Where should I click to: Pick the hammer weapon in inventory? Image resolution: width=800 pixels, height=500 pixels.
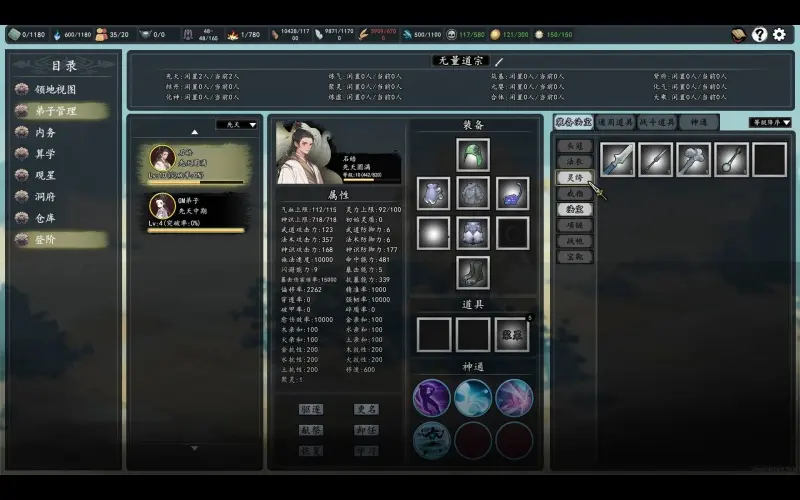coord(693,160)
